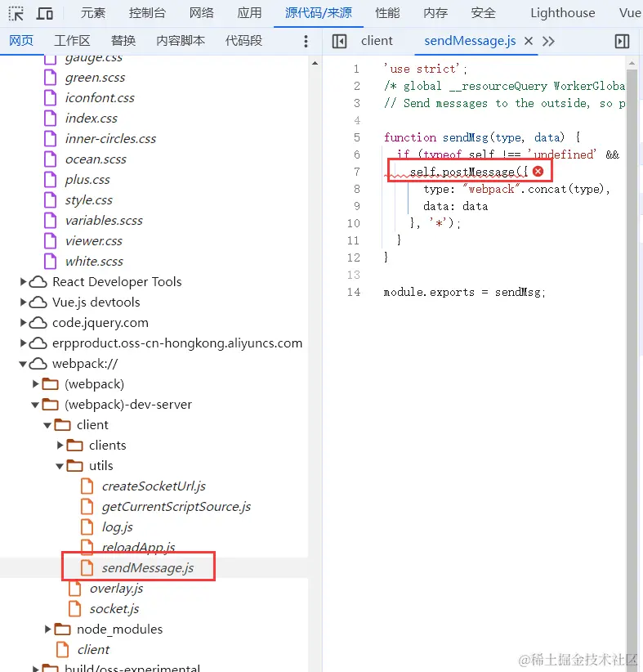The height and width of the screenshot is (672, 643).
Task: Open the 元素 panel tab
Action: (93, 13)
